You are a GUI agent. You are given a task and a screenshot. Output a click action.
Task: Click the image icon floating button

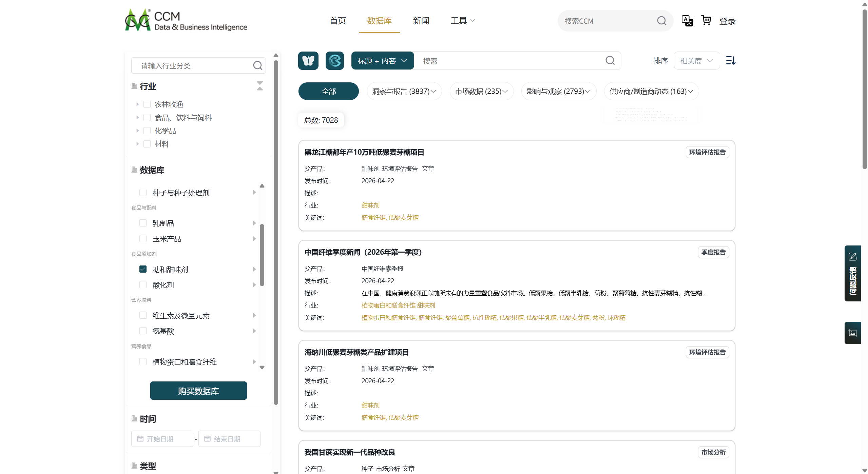click(852, 333)
